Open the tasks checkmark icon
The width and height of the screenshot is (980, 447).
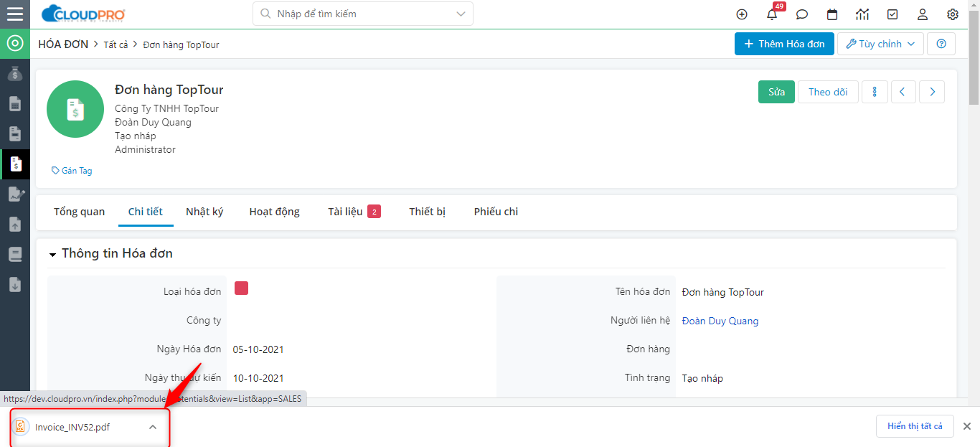point(892,14)
